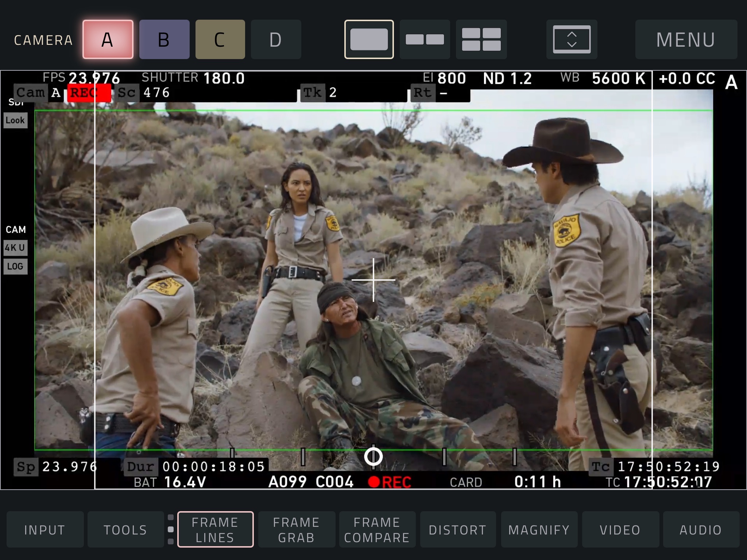Open the FRAME COMPARE tool
747x560 pixels.
point(377,529)
